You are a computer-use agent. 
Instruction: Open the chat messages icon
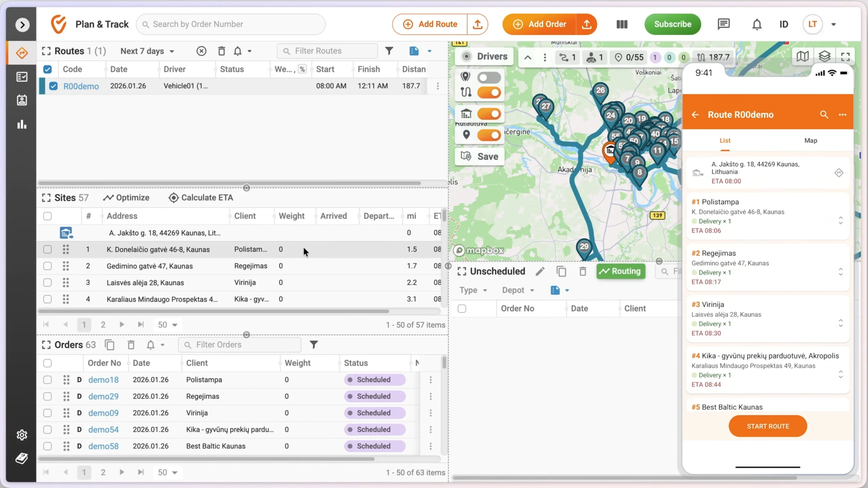coord(724,24)
